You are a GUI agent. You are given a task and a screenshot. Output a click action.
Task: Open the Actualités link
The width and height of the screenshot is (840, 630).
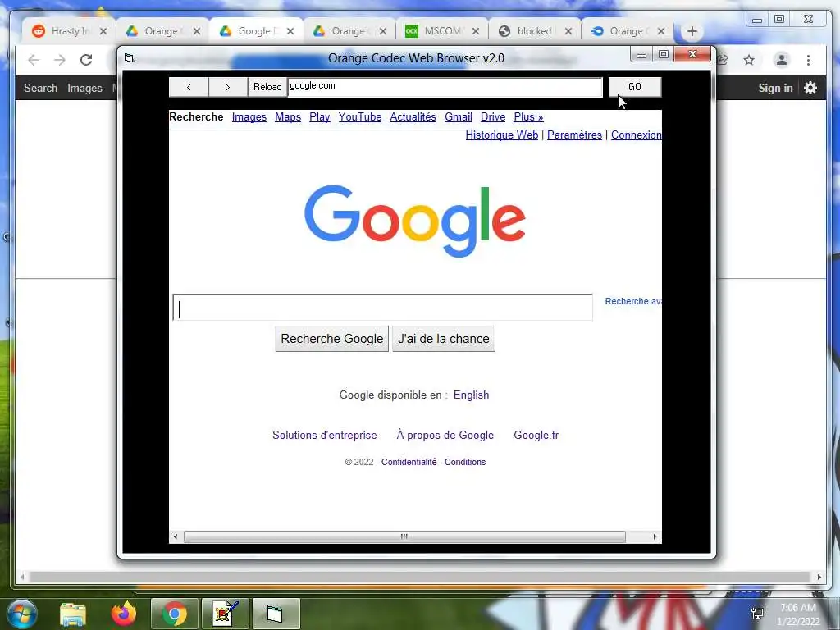pos(413,116)
